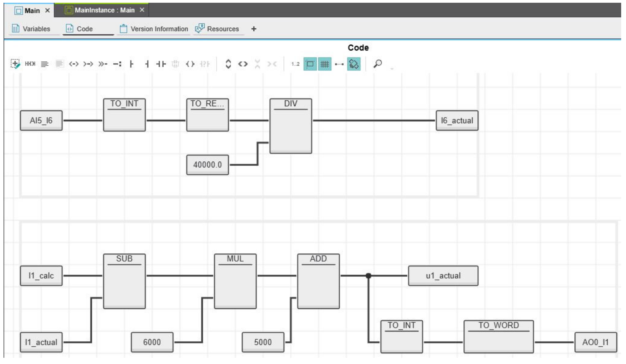Click the return (<->) toolbar icon

click(74, 64)
